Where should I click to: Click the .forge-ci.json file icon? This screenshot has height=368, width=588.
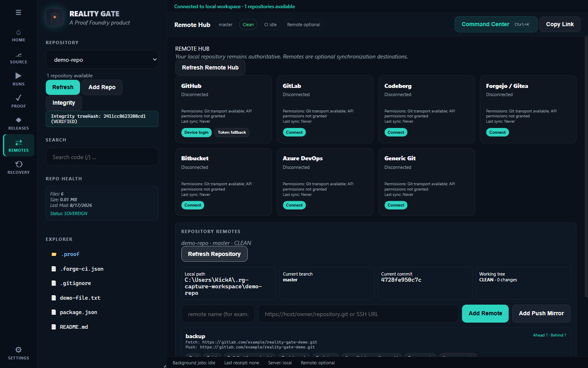click(x=54, y=269)
